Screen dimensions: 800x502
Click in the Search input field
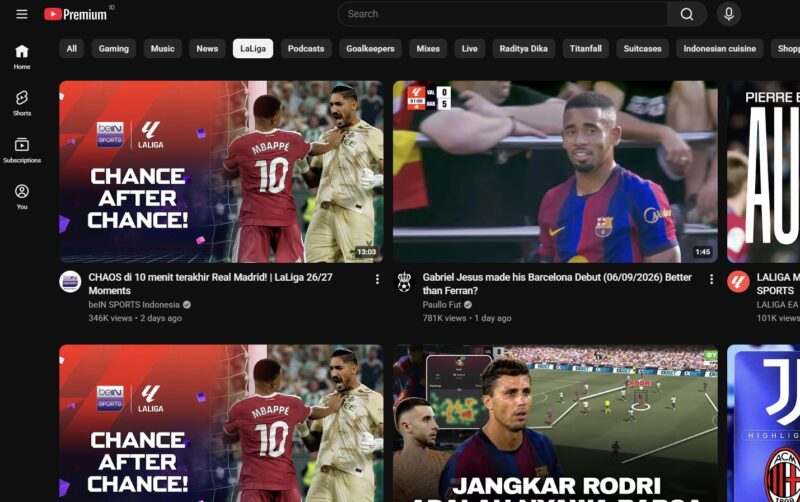(503, 14)
